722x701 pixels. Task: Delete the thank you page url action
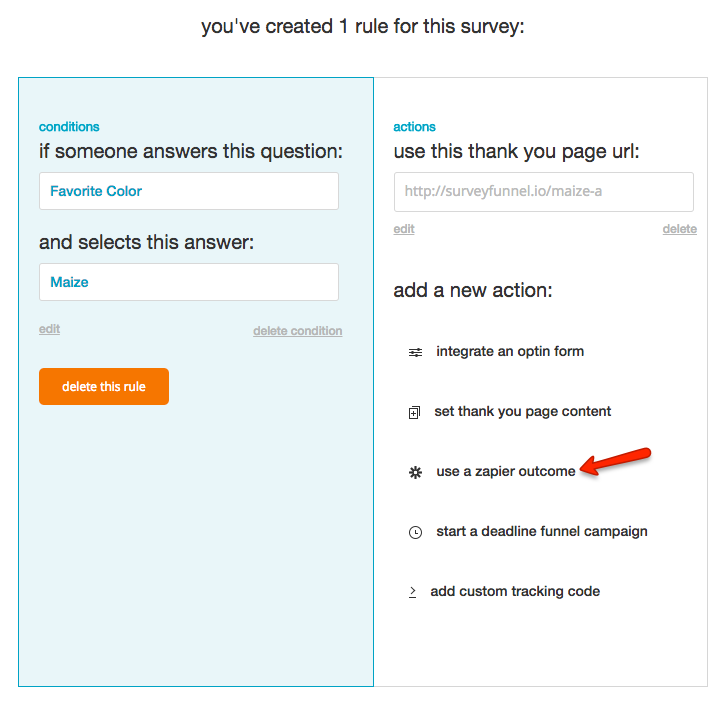point(679,229)
